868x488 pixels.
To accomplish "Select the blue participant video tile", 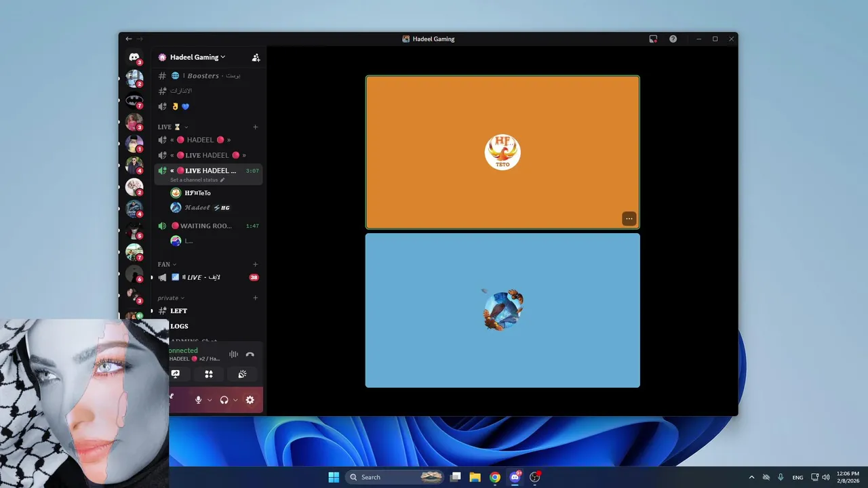I will pyautogui.click(x=502, y=310).
